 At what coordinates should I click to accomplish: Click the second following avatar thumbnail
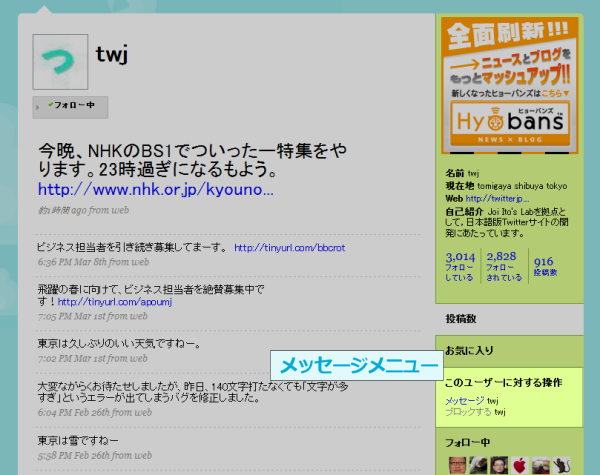click(478, 465)
